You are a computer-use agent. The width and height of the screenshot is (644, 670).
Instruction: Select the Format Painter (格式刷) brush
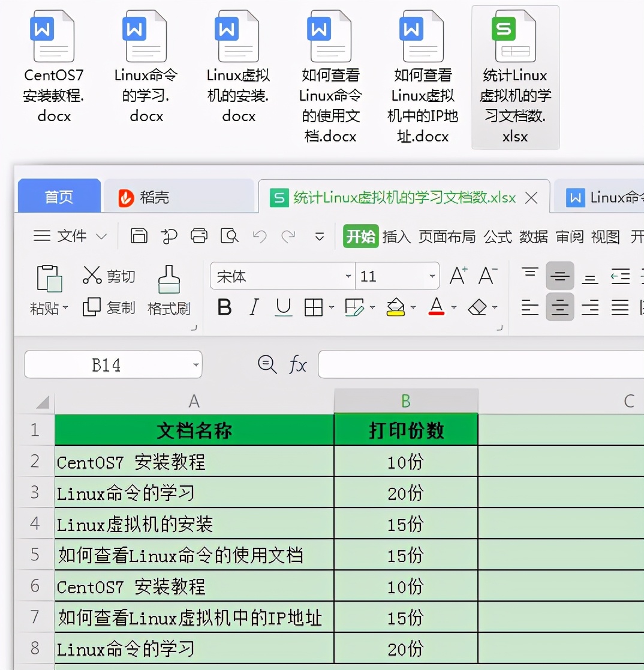[169, 289]
